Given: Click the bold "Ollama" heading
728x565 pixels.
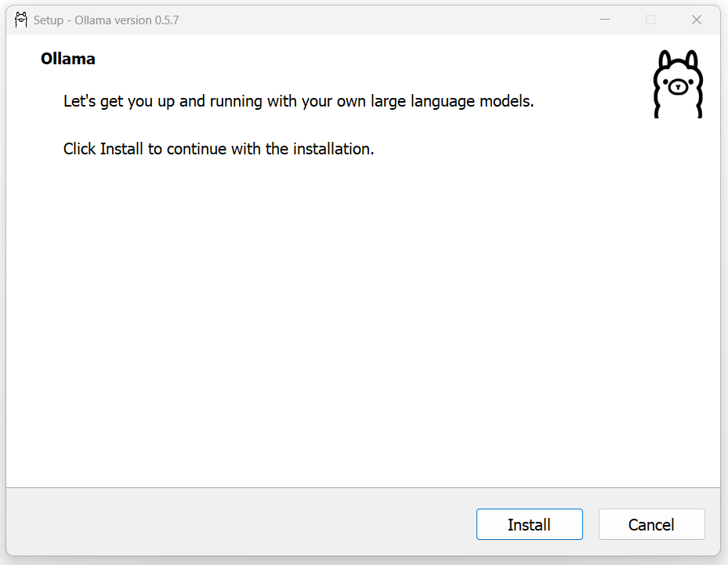Looking at the screenshot, I should 68,59.
